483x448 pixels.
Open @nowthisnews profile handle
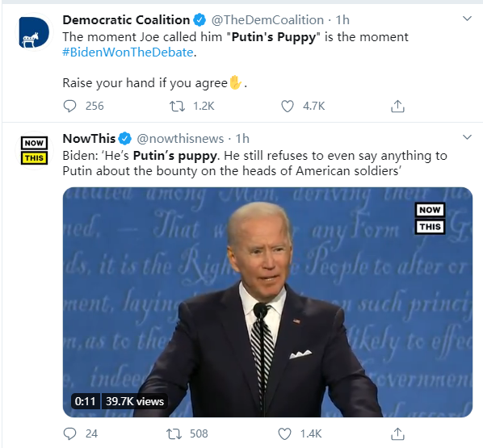click(180, 139)
